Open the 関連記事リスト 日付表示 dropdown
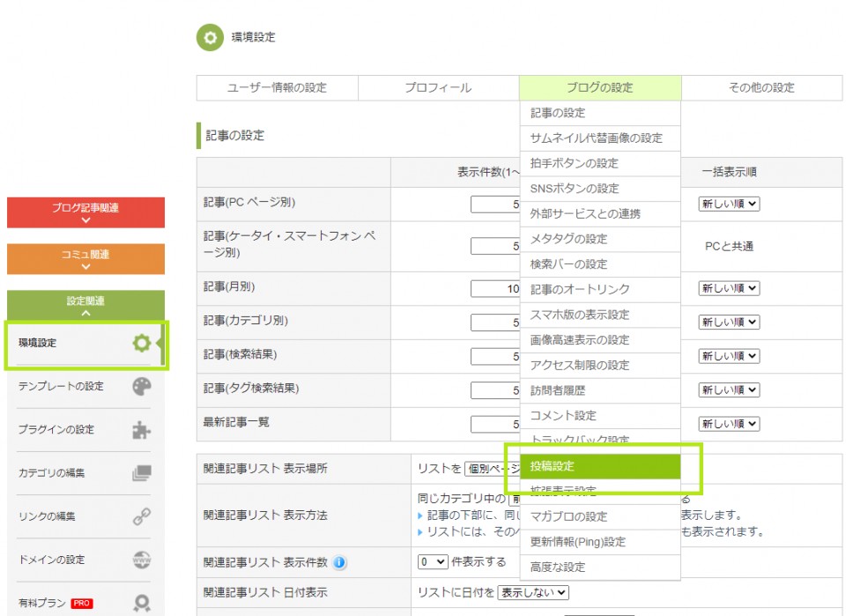The image size is (846, 616). point(533,593)
